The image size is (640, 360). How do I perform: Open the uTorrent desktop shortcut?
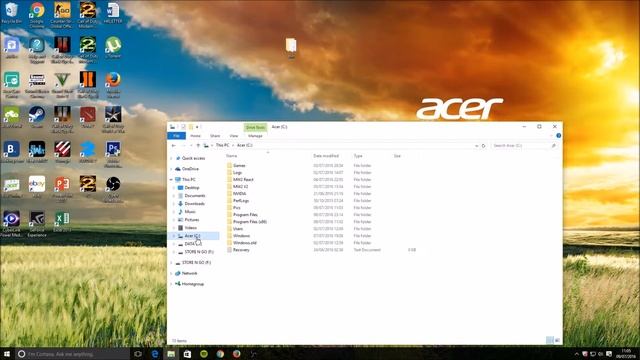click(113, 47)
